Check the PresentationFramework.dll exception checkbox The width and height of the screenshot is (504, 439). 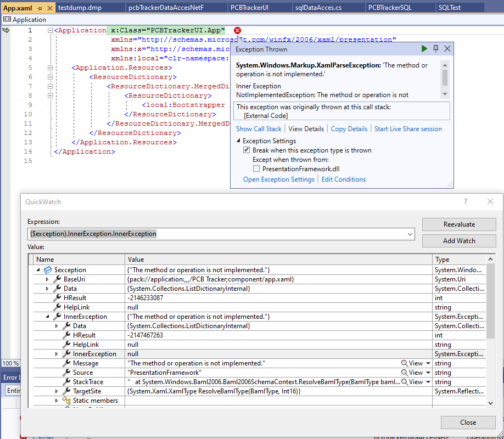tap(256, 169)
